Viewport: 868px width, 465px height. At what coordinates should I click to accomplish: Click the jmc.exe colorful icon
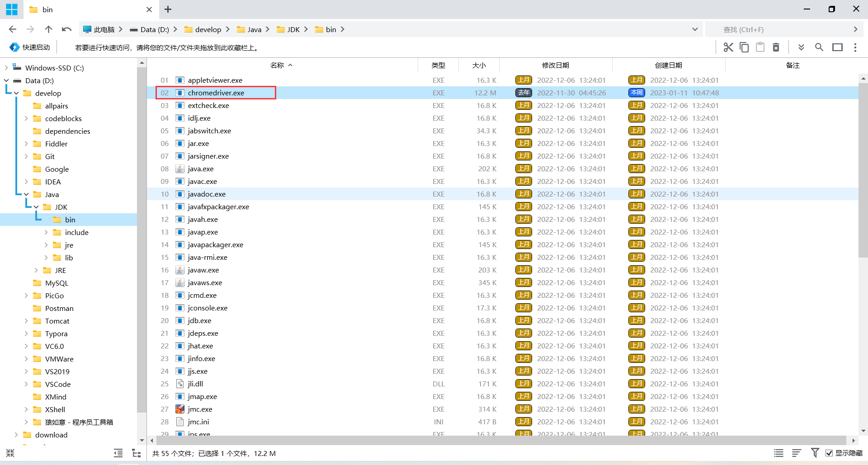click(x=179, y=409)
